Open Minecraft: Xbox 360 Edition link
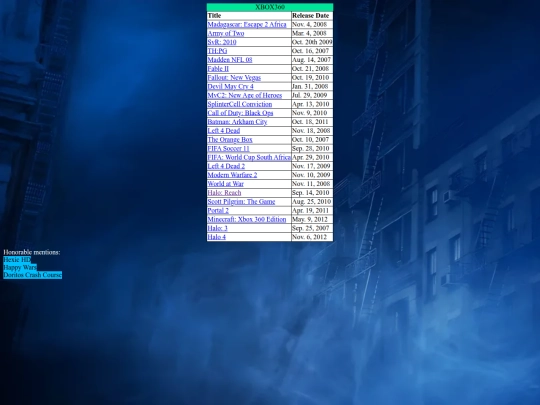This screenshot has width=540, height=405. pos(247,219)
